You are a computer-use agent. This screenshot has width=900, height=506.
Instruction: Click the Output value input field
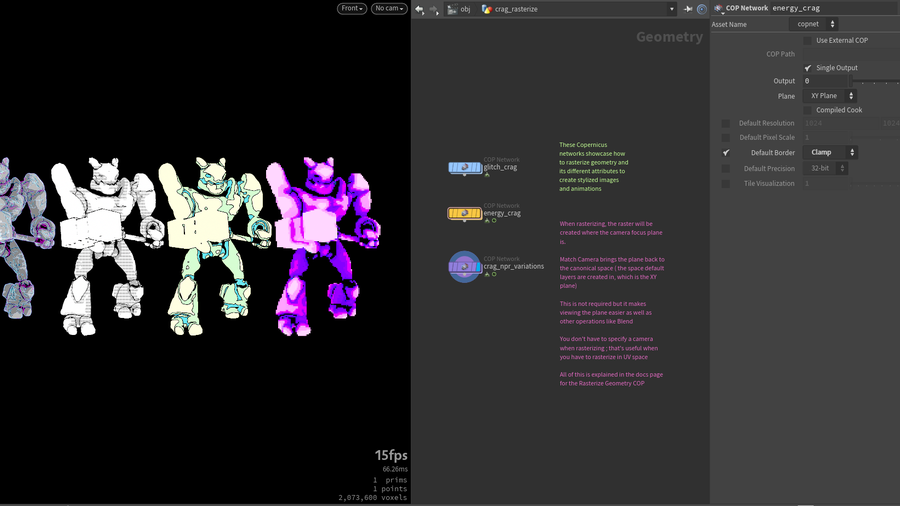826,81
